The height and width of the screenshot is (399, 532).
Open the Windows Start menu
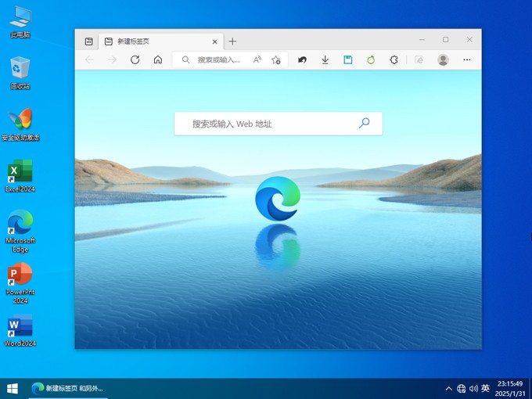13,389
